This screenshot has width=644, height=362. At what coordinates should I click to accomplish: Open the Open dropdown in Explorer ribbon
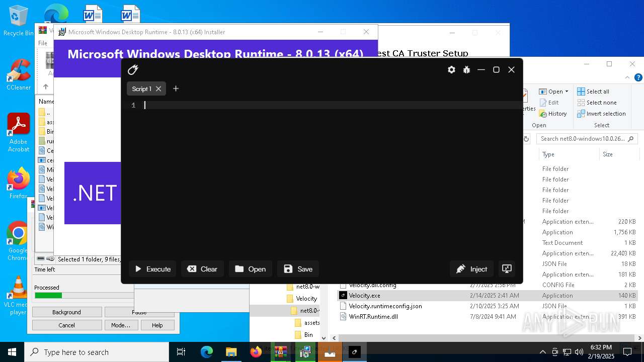pos(554,92)
